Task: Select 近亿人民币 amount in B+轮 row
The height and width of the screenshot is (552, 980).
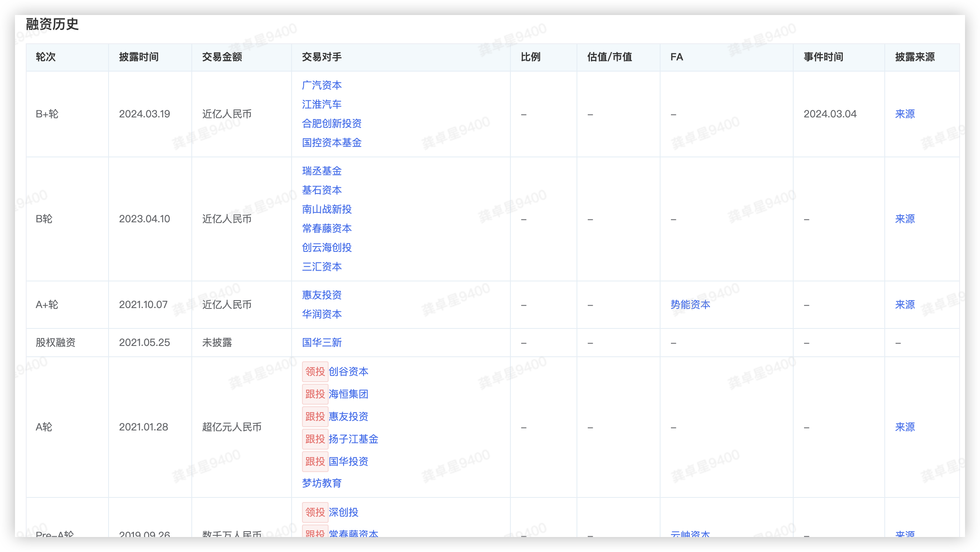Action: (227, 114)
